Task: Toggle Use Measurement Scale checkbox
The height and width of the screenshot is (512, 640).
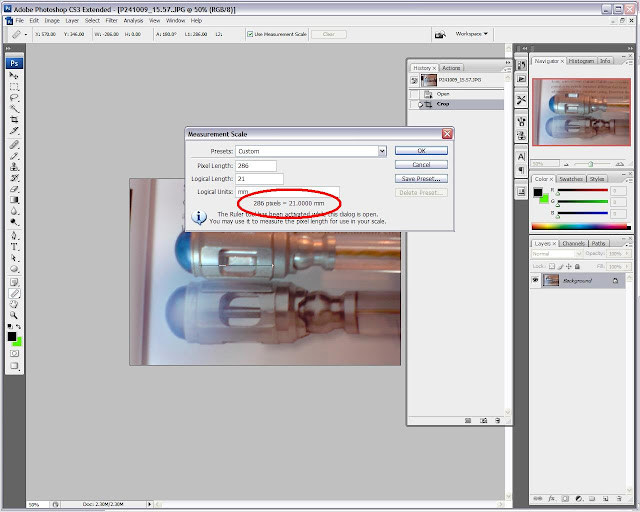Action: click(250, 34)
